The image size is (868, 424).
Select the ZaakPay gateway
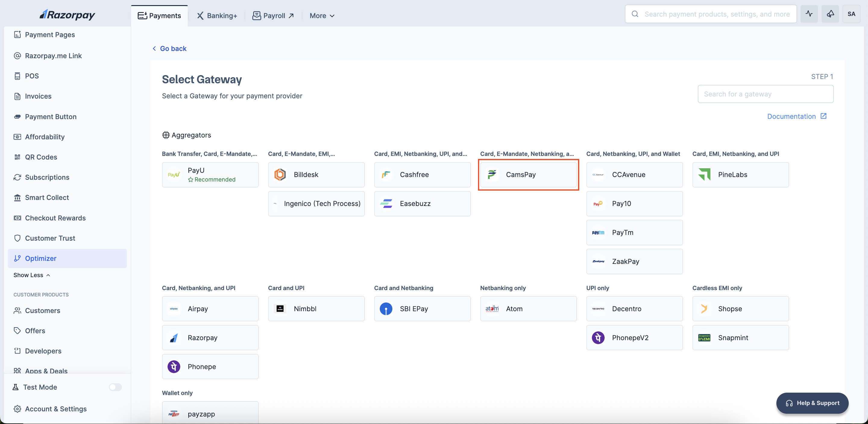[634, 261]
